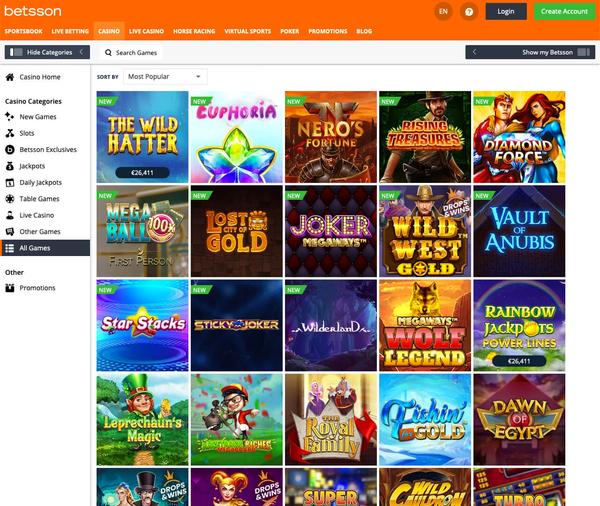Click the chevron beside Show my Betsson
Screen dimensions: 600x506
point(474,52)
